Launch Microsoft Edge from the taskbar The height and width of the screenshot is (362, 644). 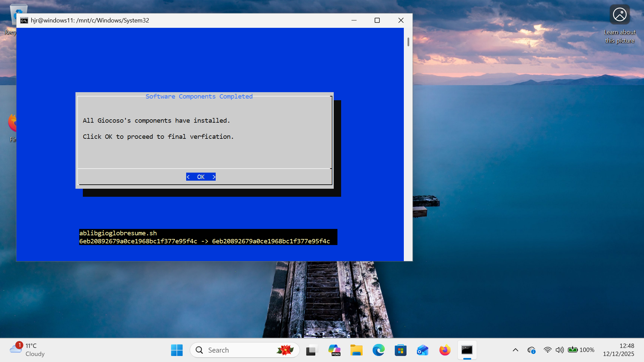[x=379, y=350]
